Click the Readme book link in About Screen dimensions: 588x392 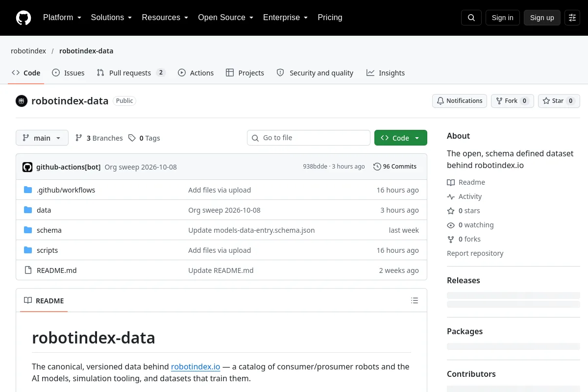[x=466, y=182]
